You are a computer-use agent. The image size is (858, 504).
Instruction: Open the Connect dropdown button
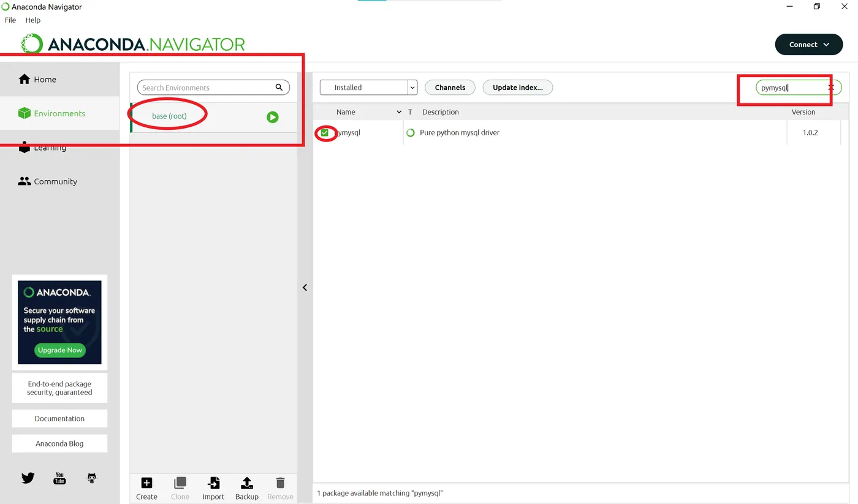coord(809,45)
